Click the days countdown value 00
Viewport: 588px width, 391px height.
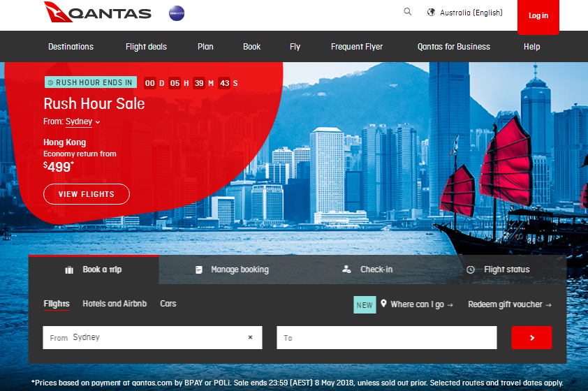click(x=150, y=83)
